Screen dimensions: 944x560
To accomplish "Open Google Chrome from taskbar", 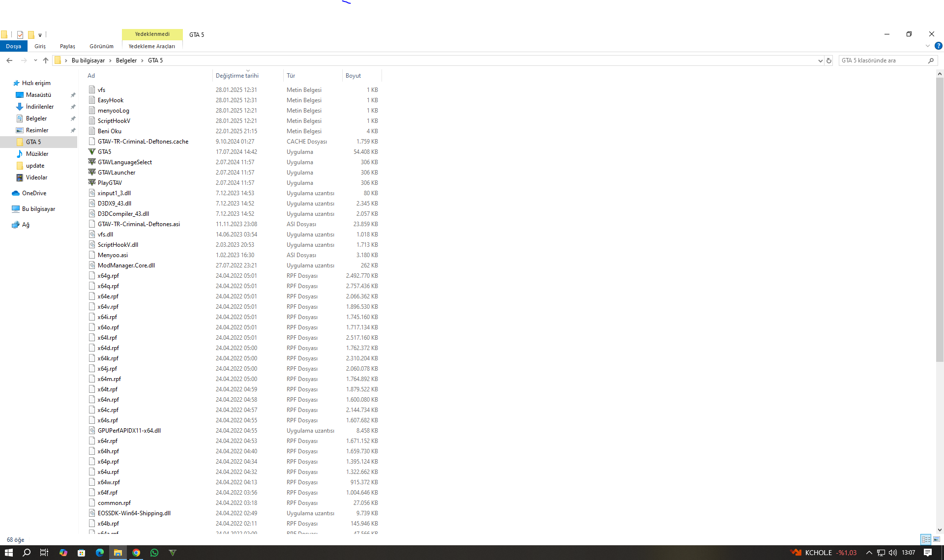I will [136, 553].
